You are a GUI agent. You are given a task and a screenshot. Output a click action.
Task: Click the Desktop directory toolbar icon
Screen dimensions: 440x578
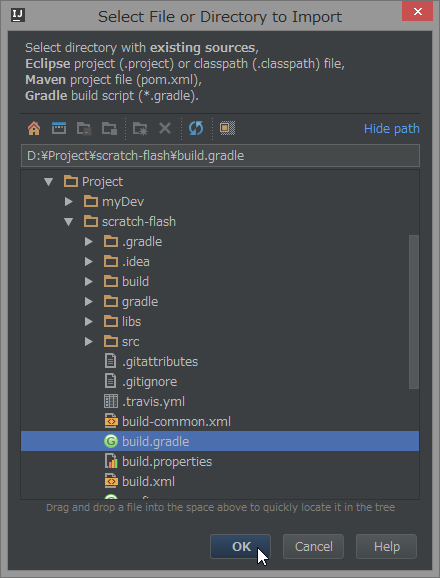click(x=59, y=128)
